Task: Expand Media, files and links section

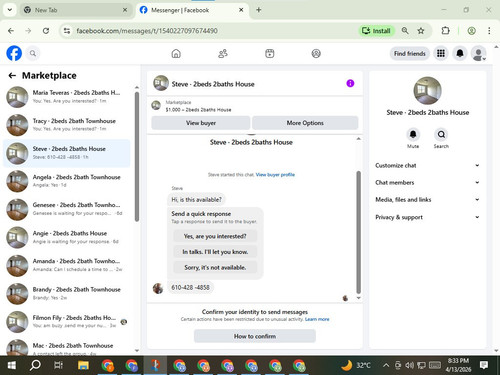Action: coord(427,199)
